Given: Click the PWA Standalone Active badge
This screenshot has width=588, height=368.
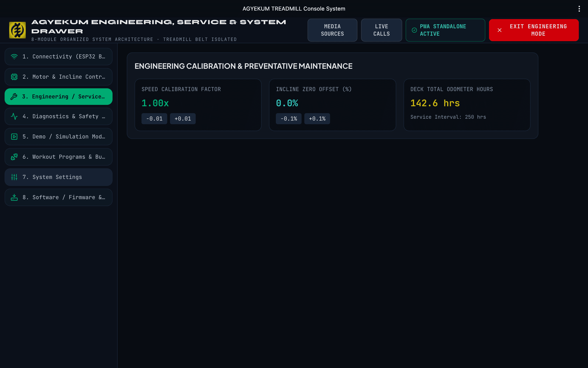Looking at the screenshot, I should pyautogui.click(x=445, y=30).
